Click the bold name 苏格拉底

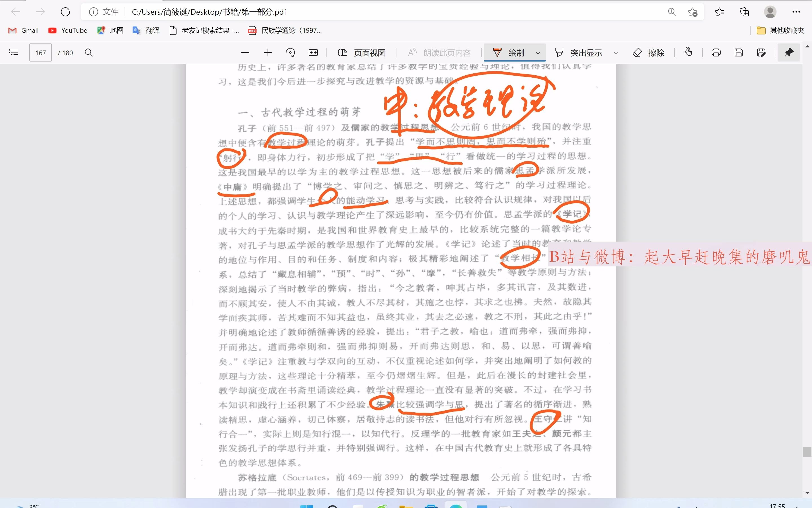coord(257,478)
